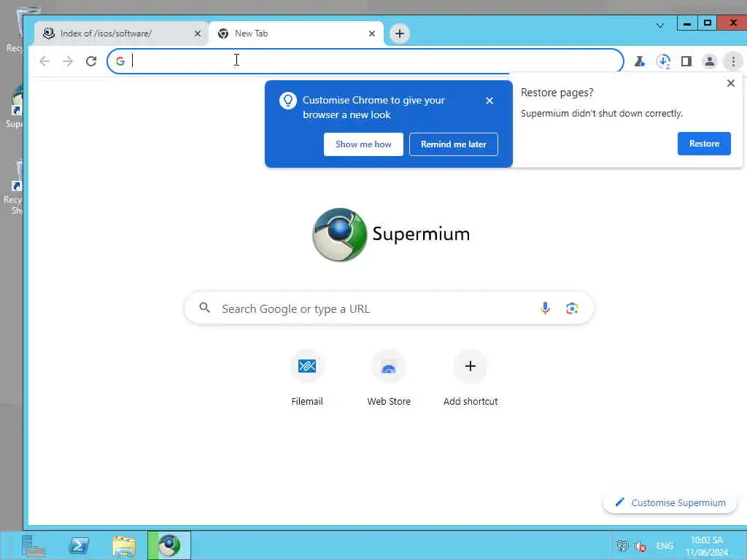747x560 pixels.
Task: Open PowerShell from the taskbar
Action: [x=79, y=545]
